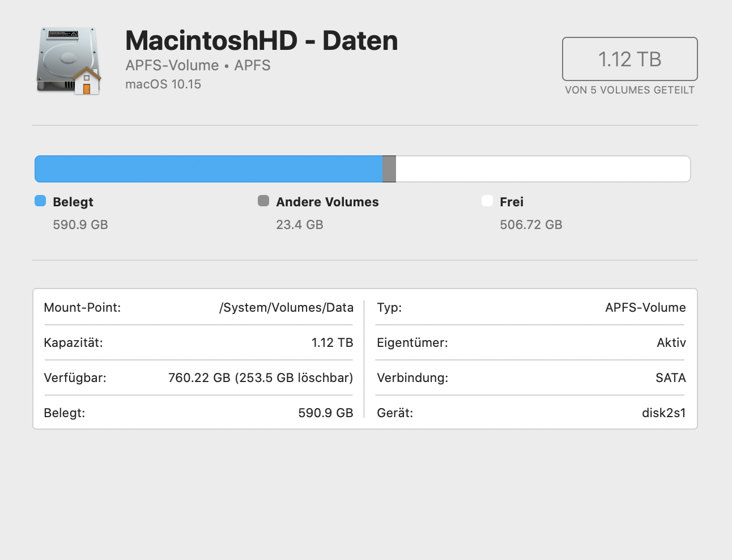Click the '590.9 GB' value under the Belegt legend

[80, 224]
